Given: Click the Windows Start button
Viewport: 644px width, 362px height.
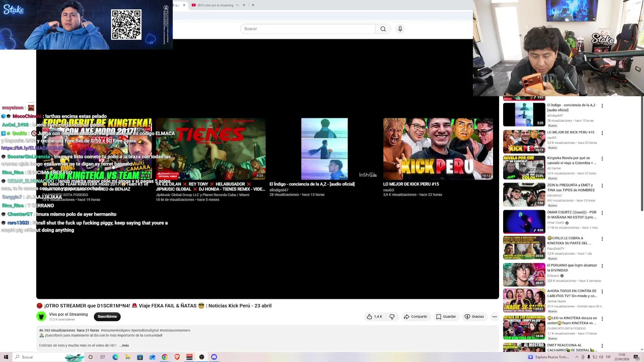Looking at the screenshot, I should click(6, 357).
